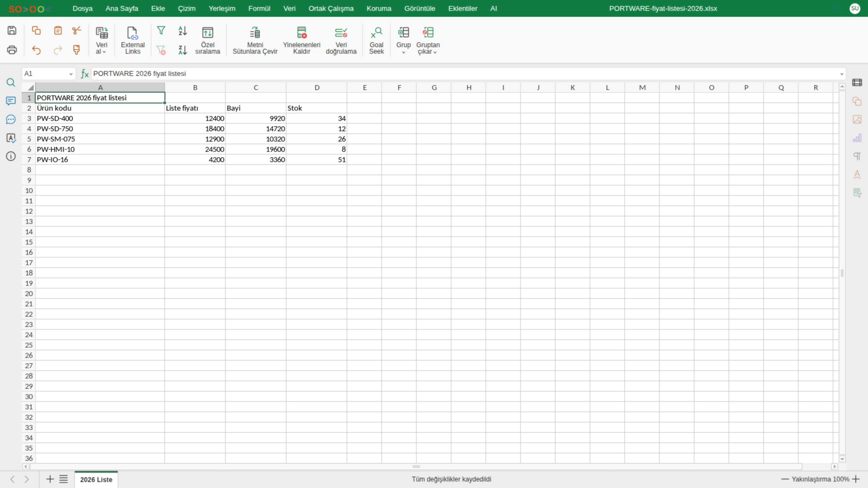
Task: Expand the Grup dropdown
Action: click(x=403, y=40)
